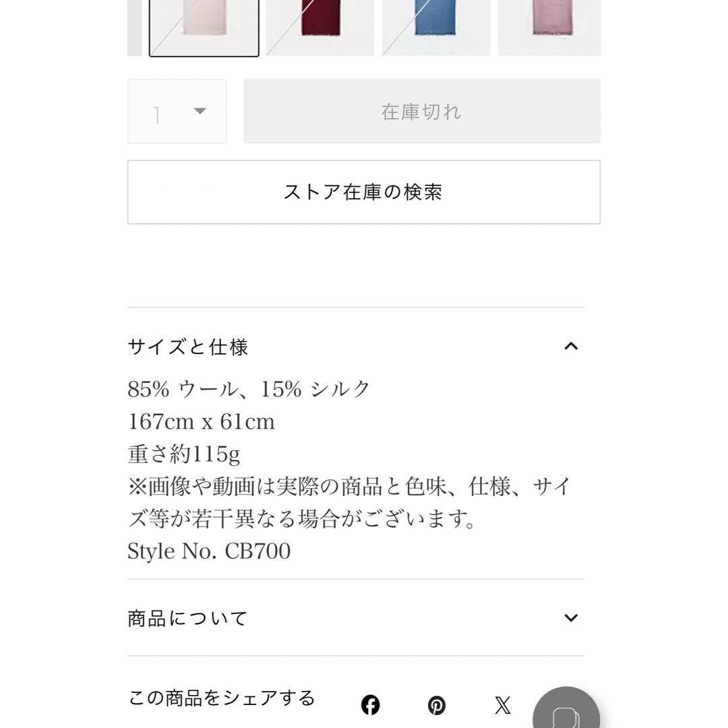Click the 商品について heading

pos(187,618)
